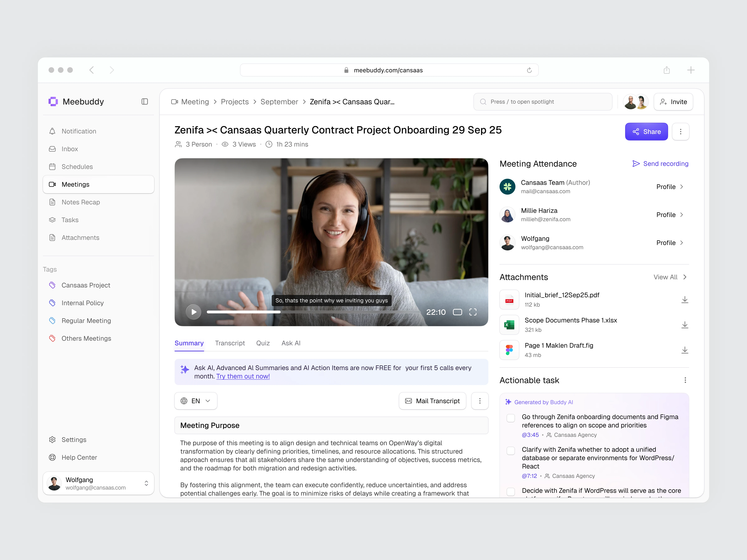Expand View All attachments
Image resolution: width=747 pixels, height=560 pixels.
click(670, 277)
